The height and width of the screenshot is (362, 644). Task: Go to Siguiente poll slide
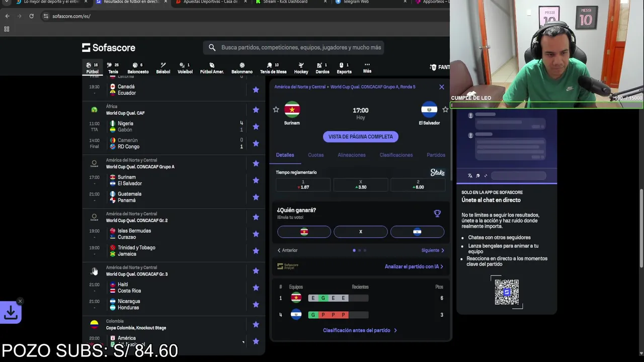click(x=433, y=250)
